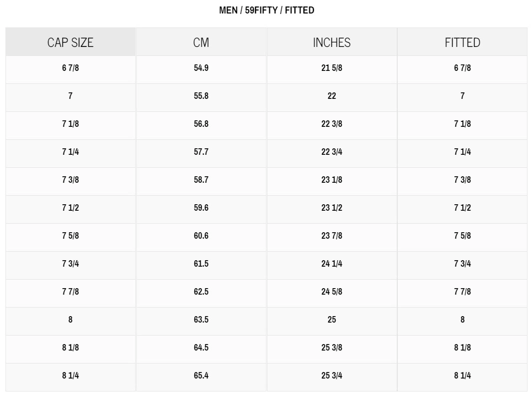
Task: Select the FITTED column header
Action: pyautogui.click(x=462, y=43)
